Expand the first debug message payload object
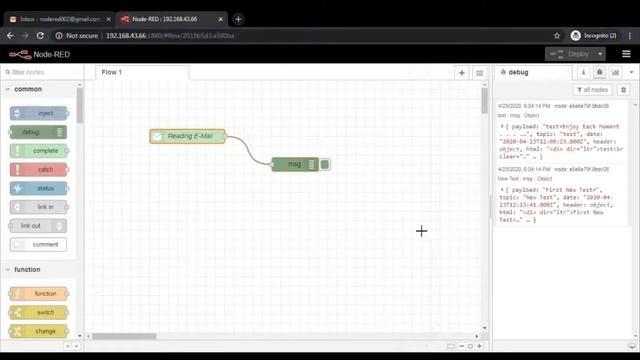Viewport: 640px width, 360px height. point(502,127)
